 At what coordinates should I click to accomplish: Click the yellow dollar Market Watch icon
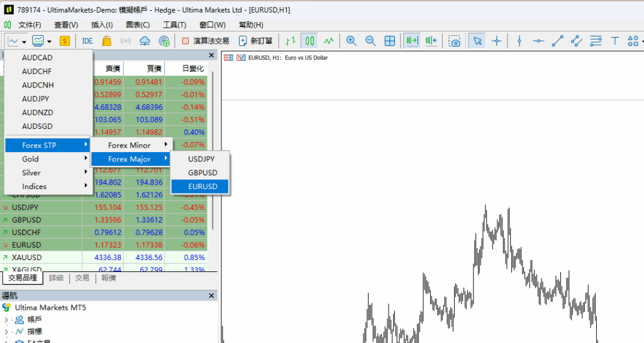point(65,41)
